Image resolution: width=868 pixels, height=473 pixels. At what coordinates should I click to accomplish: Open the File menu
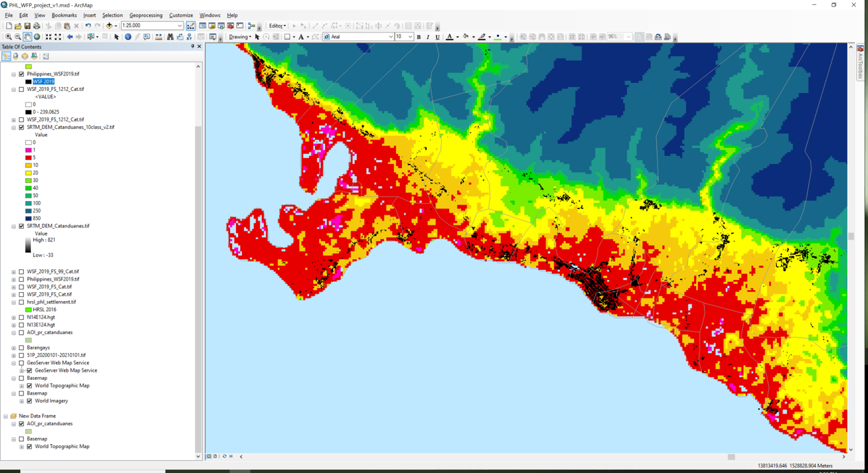click(x=9, y=15)
